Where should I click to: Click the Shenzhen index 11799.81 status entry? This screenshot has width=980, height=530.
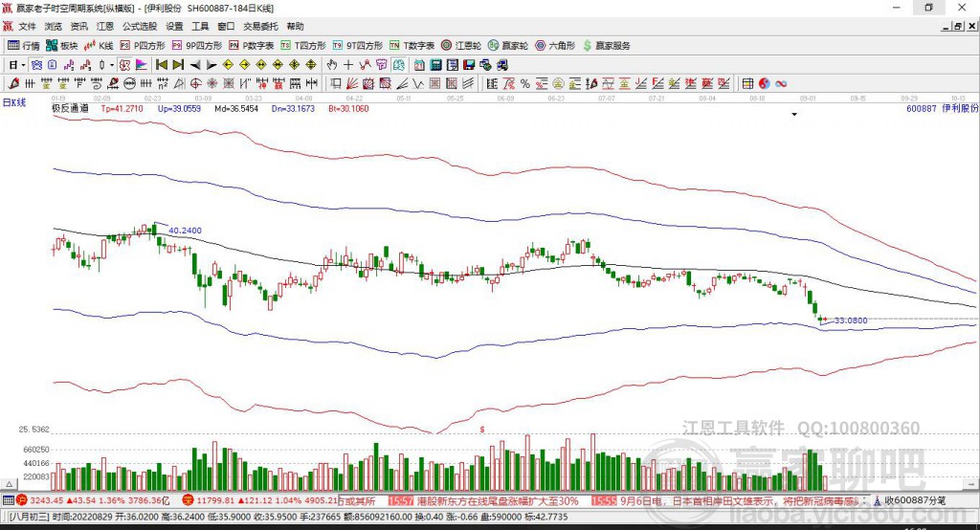click(260, 500)
